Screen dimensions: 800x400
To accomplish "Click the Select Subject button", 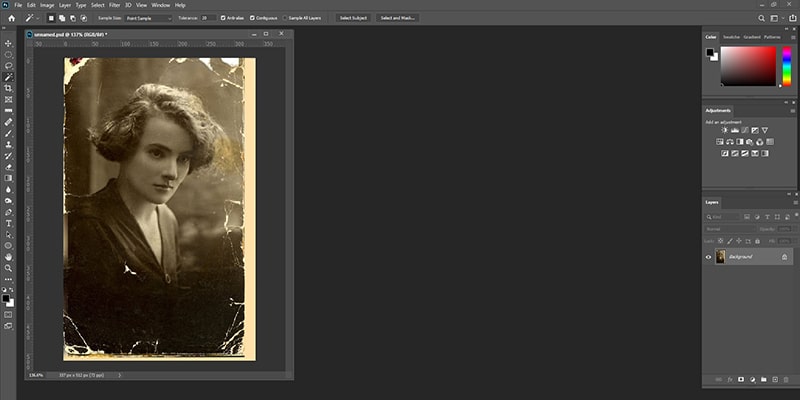I will [353, 18].
